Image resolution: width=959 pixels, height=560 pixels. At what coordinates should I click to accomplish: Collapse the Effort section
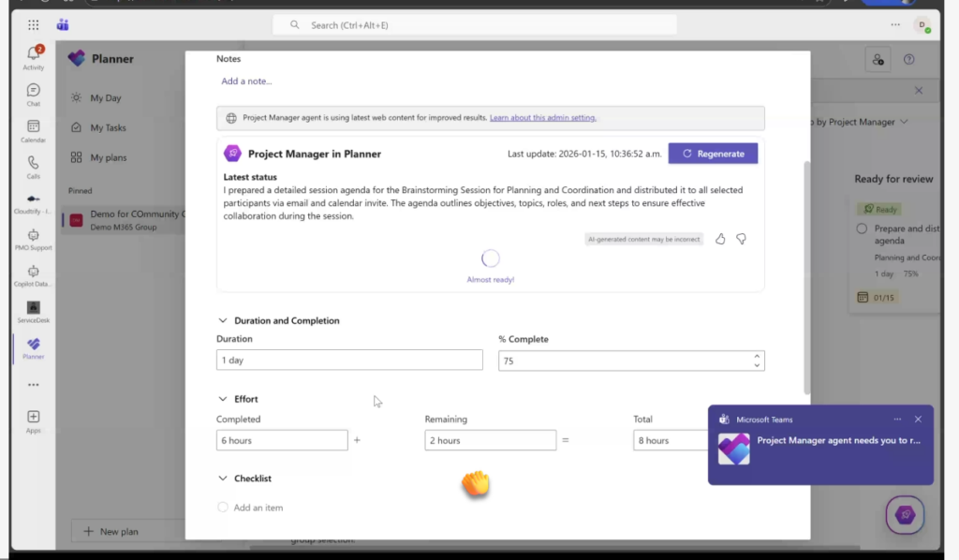click(223, 399)
